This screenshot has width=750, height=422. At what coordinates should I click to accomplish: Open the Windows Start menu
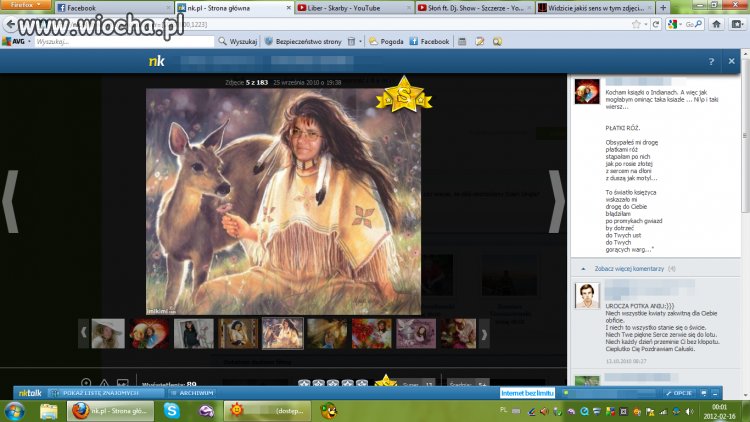pos(14,411)
